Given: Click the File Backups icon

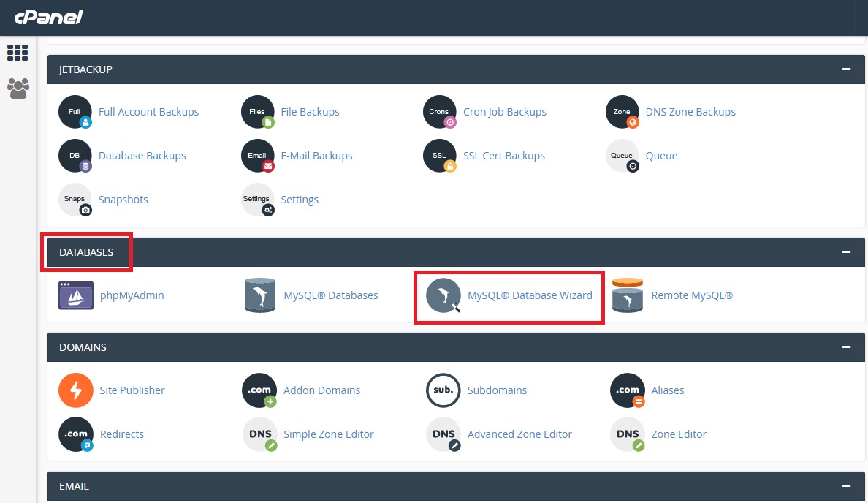Looking at the screenshot, I should [258, 112].
